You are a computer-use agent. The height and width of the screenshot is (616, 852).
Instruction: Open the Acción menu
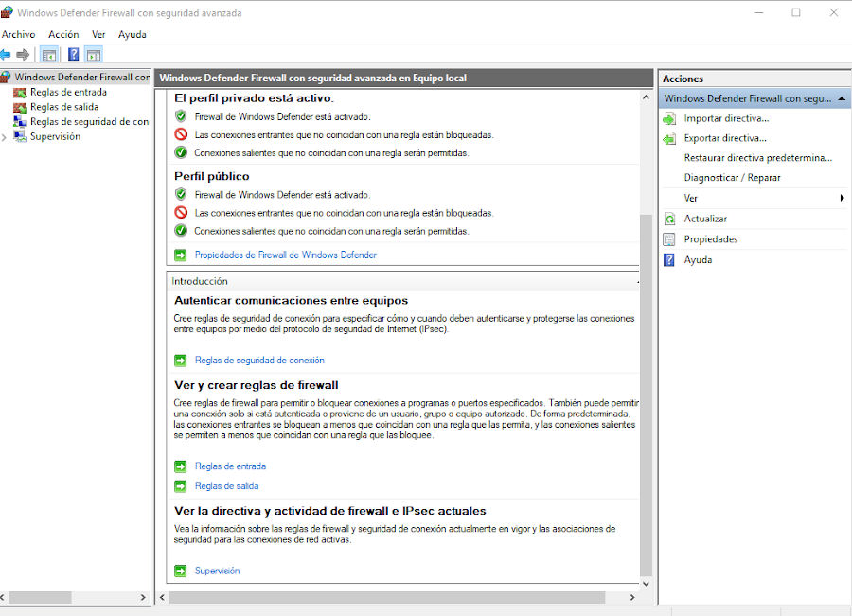(x=63, y=34)
